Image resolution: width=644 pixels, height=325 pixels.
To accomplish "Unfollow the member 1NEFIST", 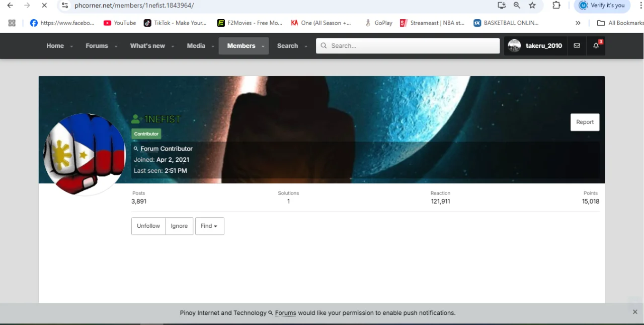I will coord(148,226).
